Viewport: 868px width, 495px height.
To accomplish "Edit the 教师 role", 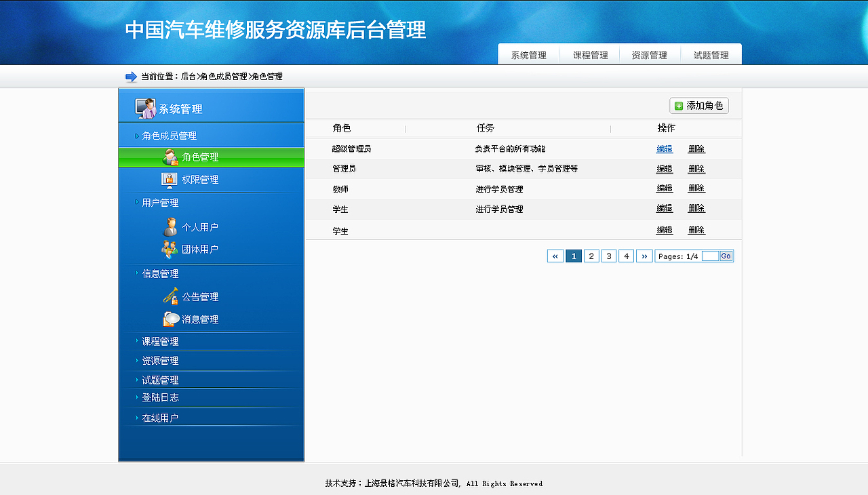I will point(665,188).
